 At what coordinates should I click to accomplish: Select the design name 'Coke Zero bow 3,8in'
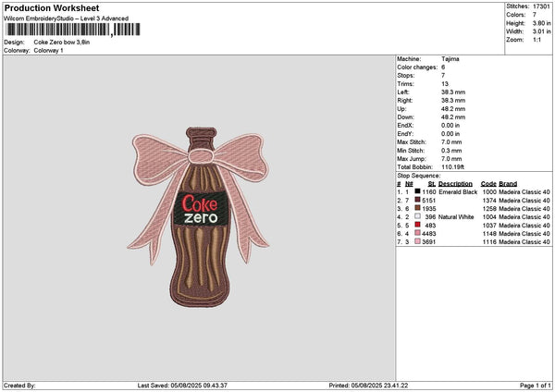tap(62, 43)
